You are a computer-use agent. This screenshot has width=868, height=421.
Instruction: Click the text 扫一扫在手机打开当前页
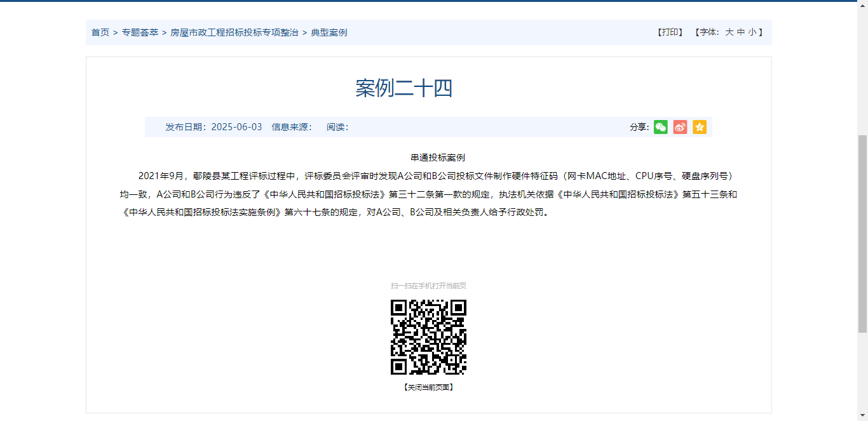coord(429,286)
